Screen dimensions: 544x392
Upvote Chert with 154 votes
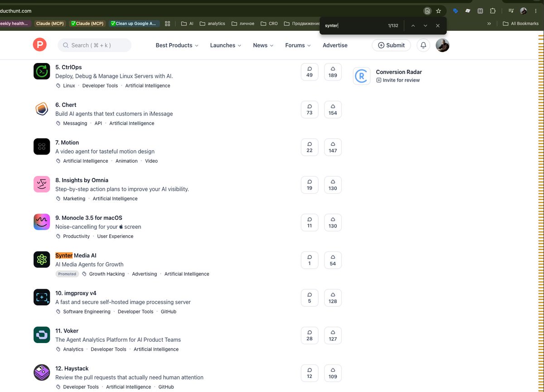(333, 110)
